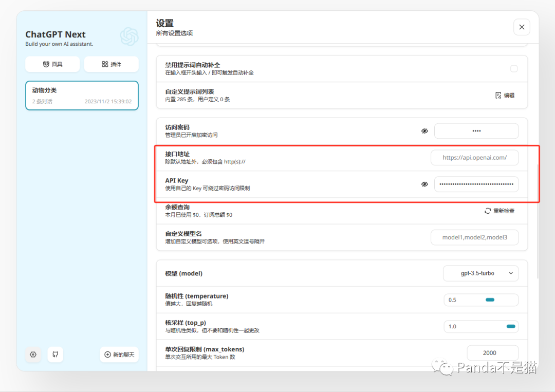Click the settings panel scrollbar

tap(538, 221)
